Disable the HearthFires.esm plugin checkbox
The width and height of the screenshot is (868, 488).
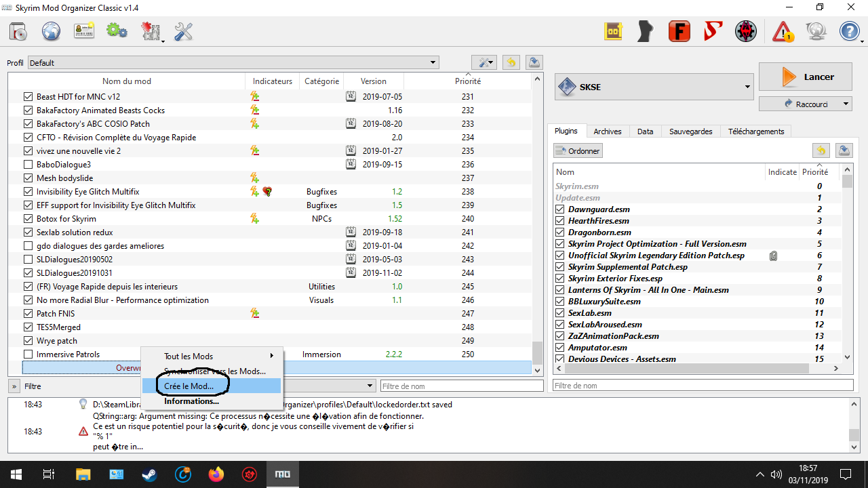(559, 221)
